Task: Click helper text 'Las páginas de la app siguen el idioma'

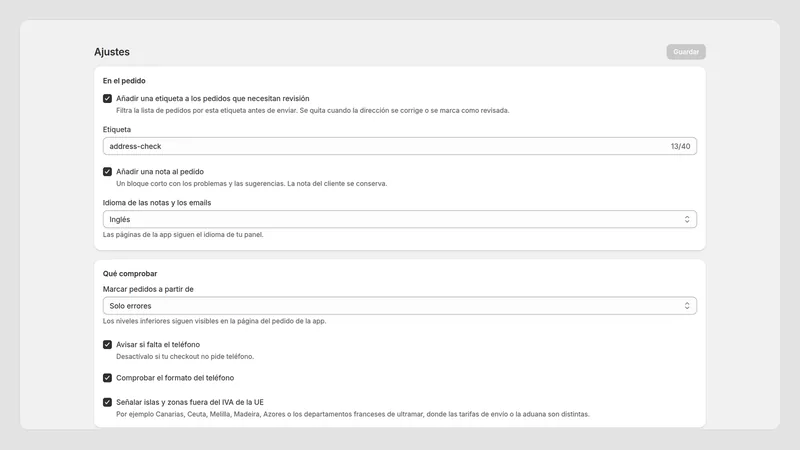Action: coord(183,235)
